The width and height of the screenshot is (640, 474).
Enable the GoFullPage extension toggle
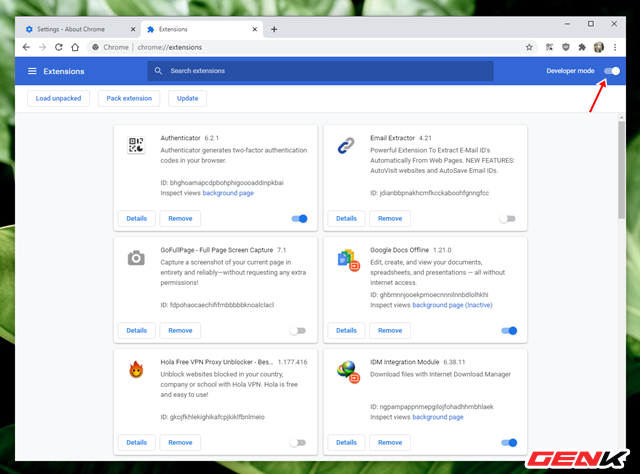click(298, 331)
